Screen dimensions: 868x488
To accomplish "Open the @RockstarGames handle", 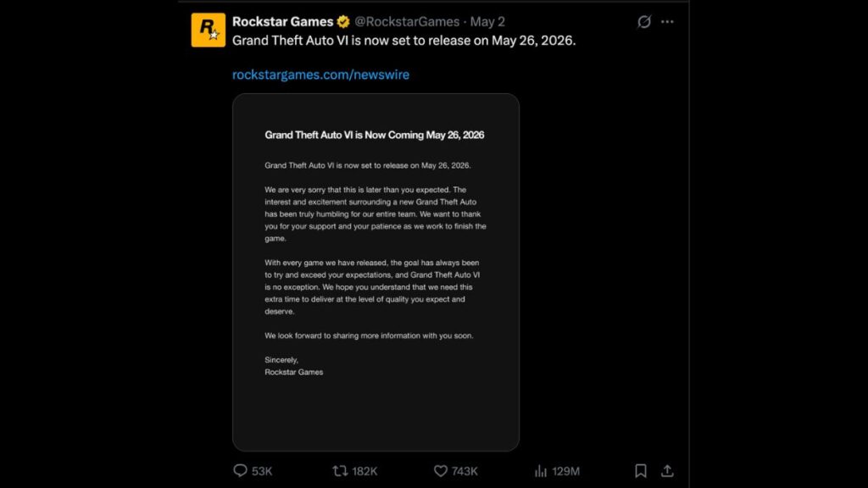I will [405, 22].
